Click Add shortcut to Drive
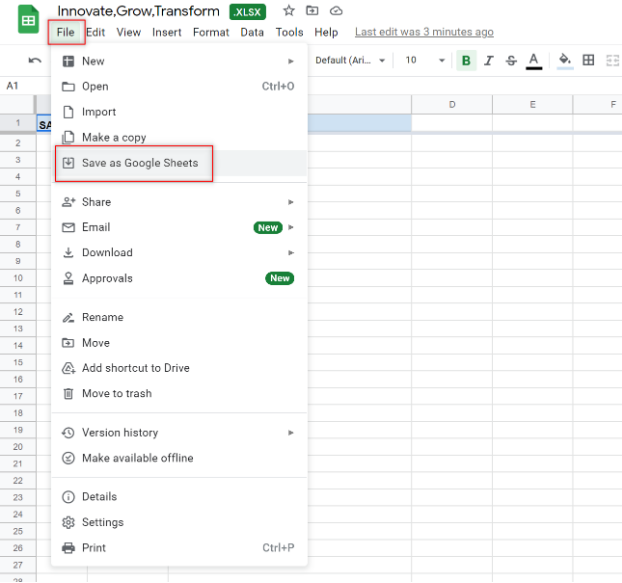 point(179,368)
